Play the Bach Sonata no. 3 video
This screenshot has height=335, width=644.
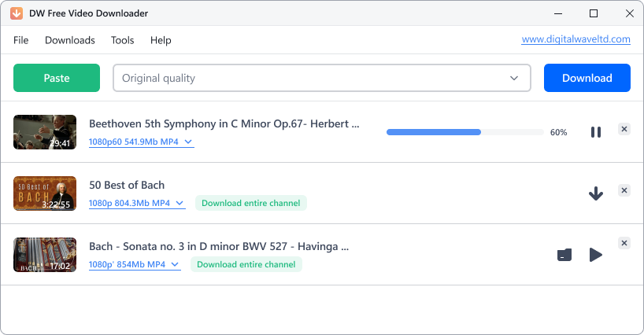[x=596, y=255]
